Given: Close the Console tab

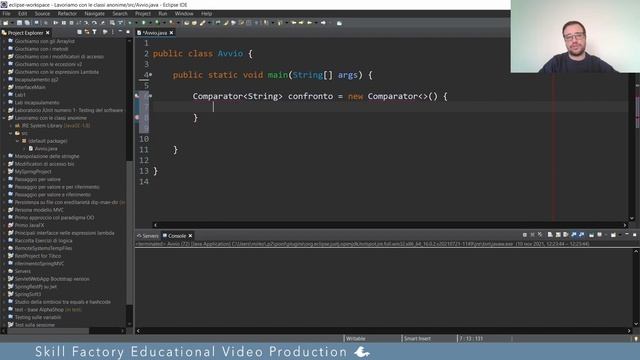Looking at the screenshot, I should coord(190,236).
